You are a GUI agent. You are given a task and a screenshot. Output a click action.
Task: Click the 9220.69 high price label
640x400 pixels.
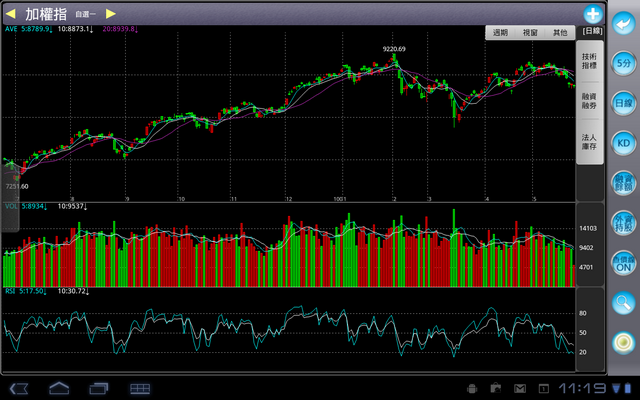[x=394, y=49]
